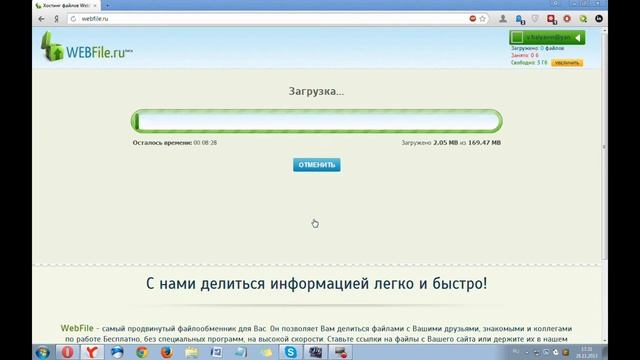
Task: Click the black circular extension icon
Action: click(x=599, y=19)
